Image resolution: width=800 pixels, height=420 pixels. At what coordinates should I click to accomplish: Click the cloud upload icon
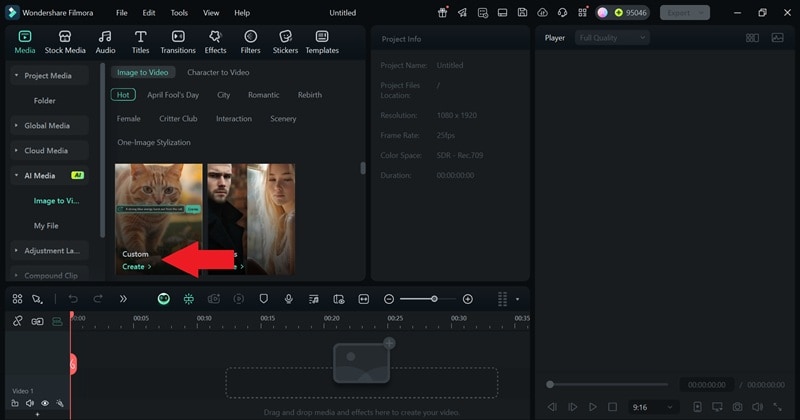(542, 13)
